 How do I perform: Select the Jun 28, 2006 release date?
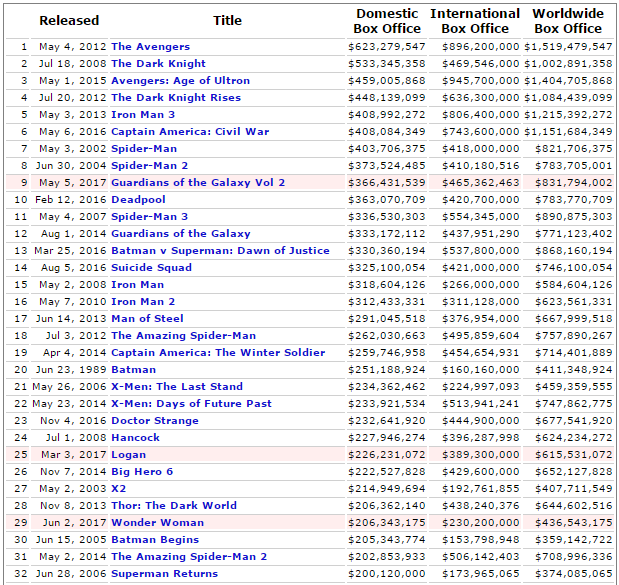71,573
